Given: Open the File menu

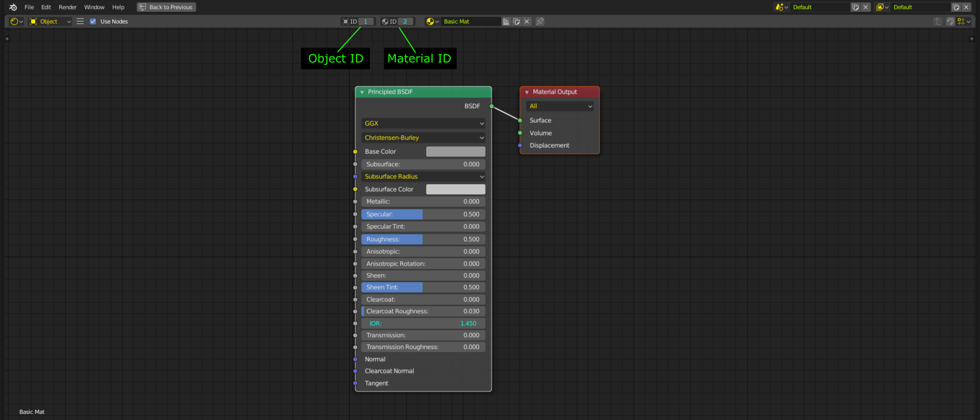Looking at the screenshot, I should pyautogui.click(x=29, y=7).
